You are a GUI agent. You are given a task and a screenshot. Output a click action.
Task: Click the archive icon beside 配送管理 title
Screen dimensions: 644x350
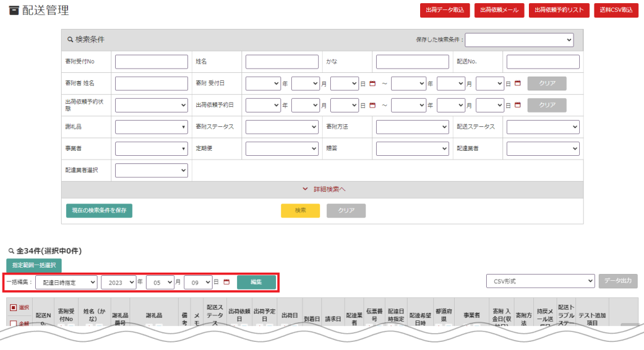[x=14, y=11]
